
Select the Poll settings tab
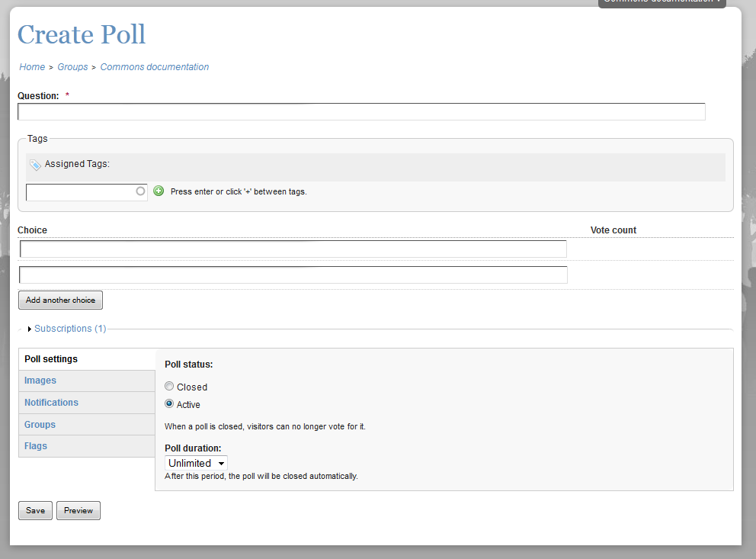point(50,358)
